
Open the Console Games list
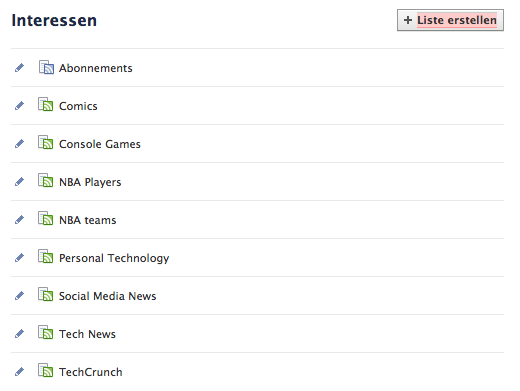pyautogui.click(x=100, y=144)
